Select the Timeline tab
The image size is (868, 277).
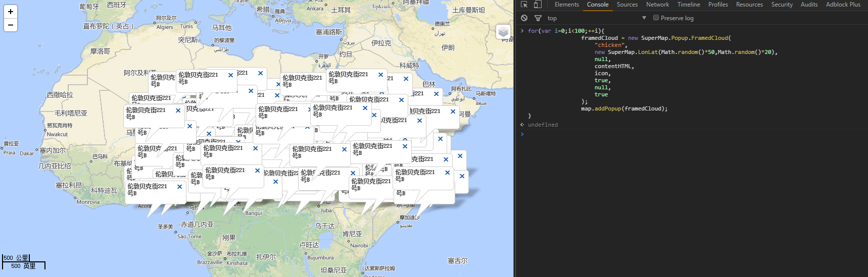689,5
